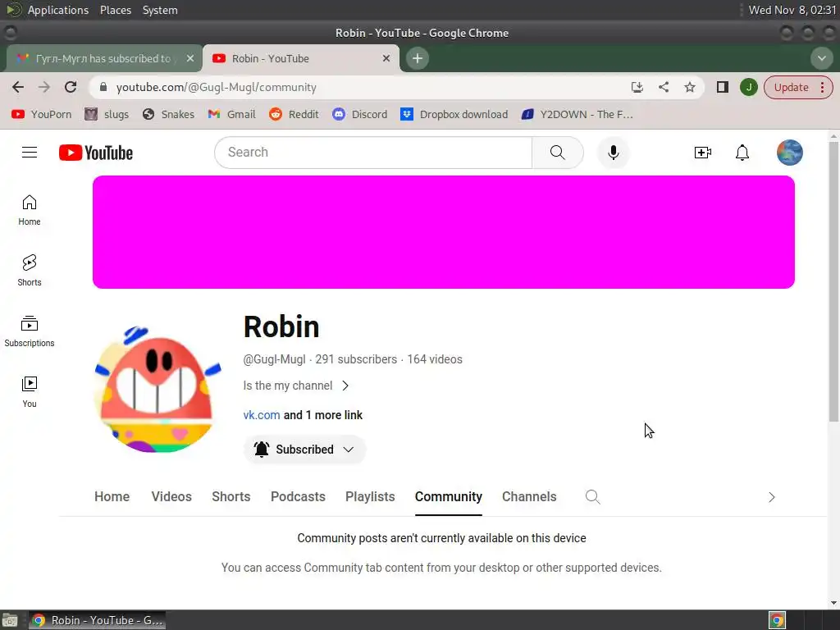The image size is (840, 630).
Task: Toggle the Chrome side panel
Action: [722, 87]
